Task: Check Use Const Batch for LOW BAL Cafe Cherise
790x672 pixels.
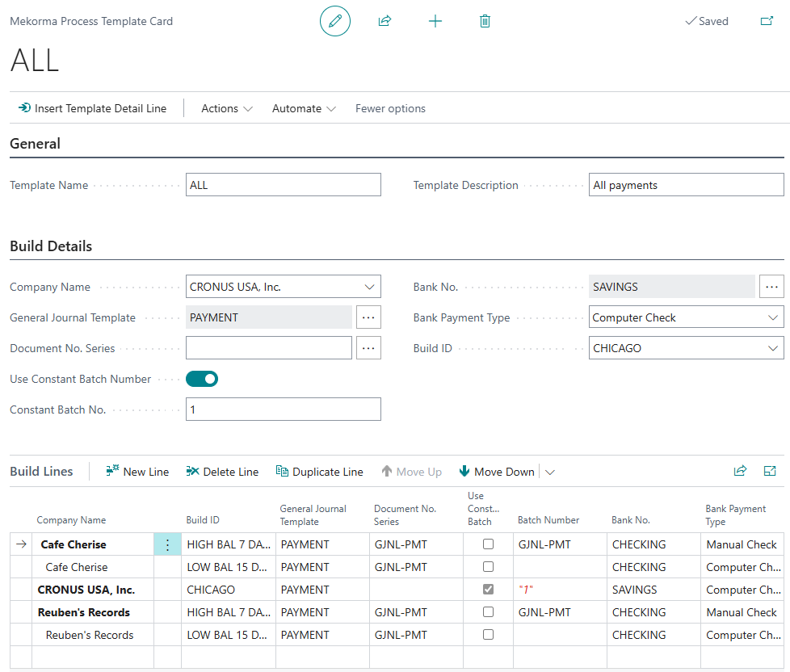Action: click(x=488, y=567)
